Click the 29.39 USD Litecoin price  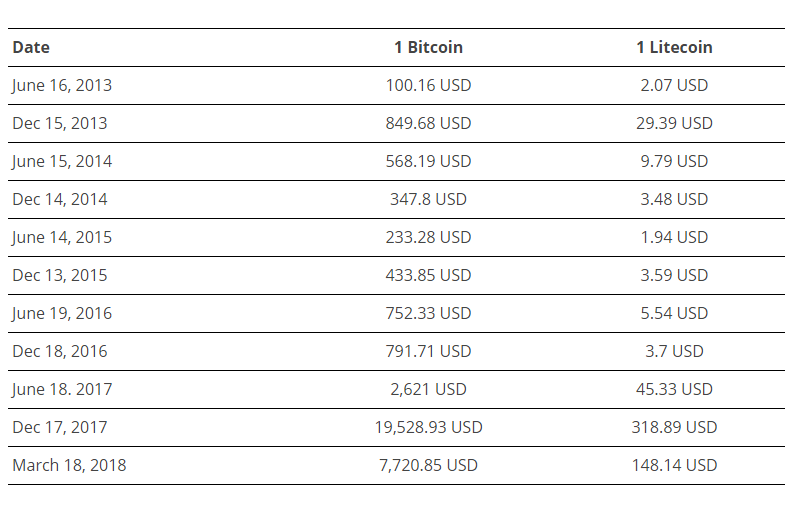click(674, 123)
